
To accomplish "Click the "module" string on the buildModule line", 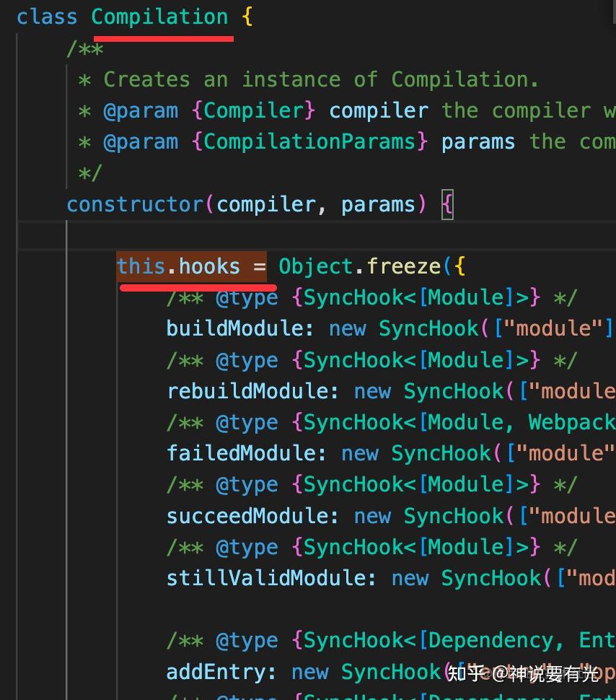I will point(553,328).
